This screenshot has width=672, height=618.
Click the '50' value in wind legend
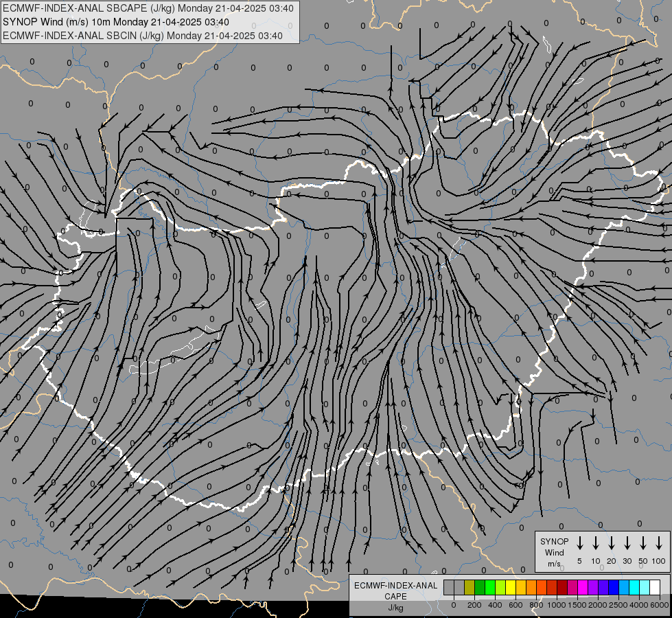point(643,562)
